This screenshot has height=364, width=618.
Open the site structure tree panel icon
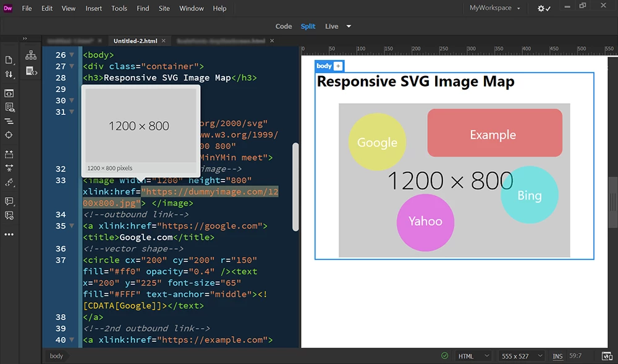click(31, 55)
